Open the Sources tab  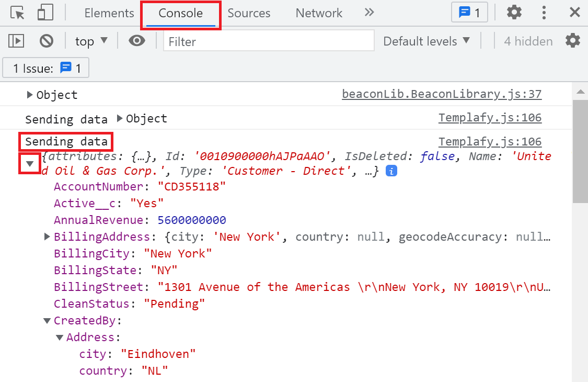249,13
